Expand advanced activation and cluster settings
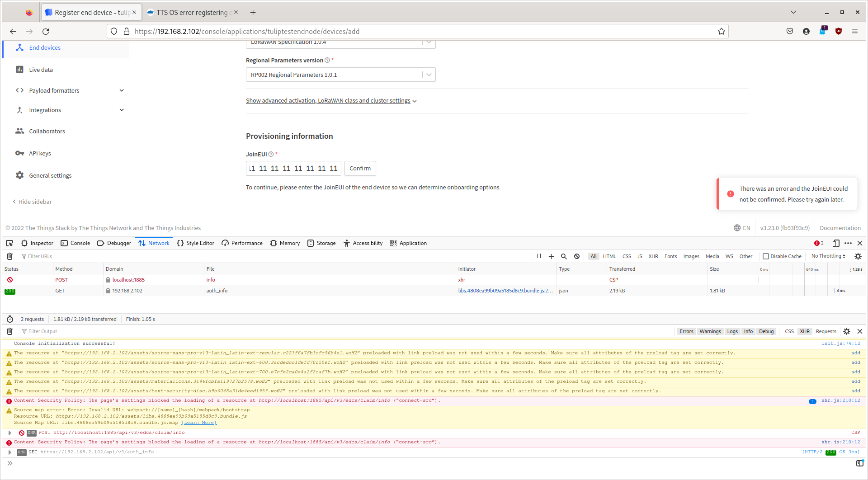This screenshot has width=868, height=480. pos(331,101)
